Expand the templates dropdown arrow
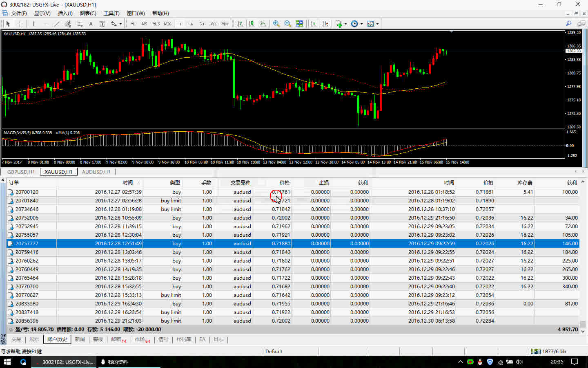The width and height of the screenshot is (588, 368). point(377,24)
